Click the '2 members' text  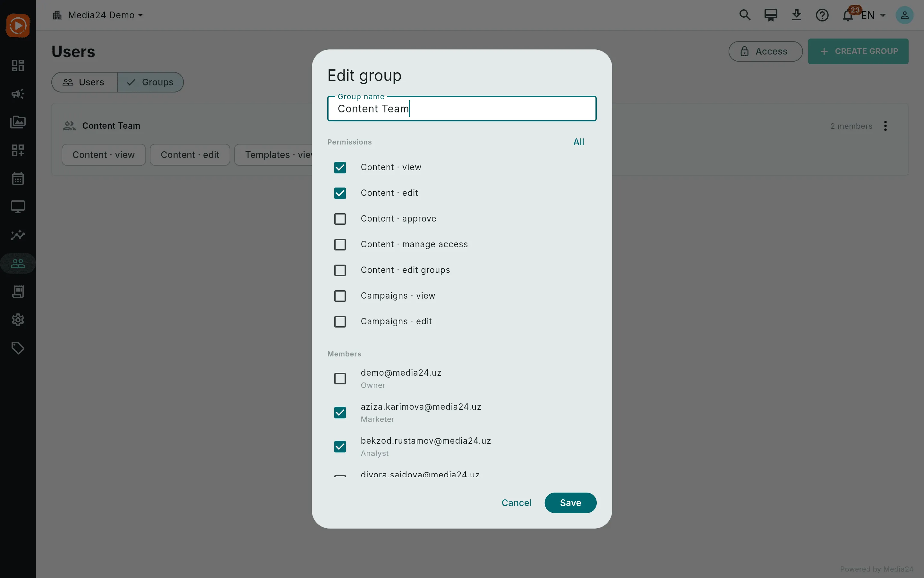[851, 126]
